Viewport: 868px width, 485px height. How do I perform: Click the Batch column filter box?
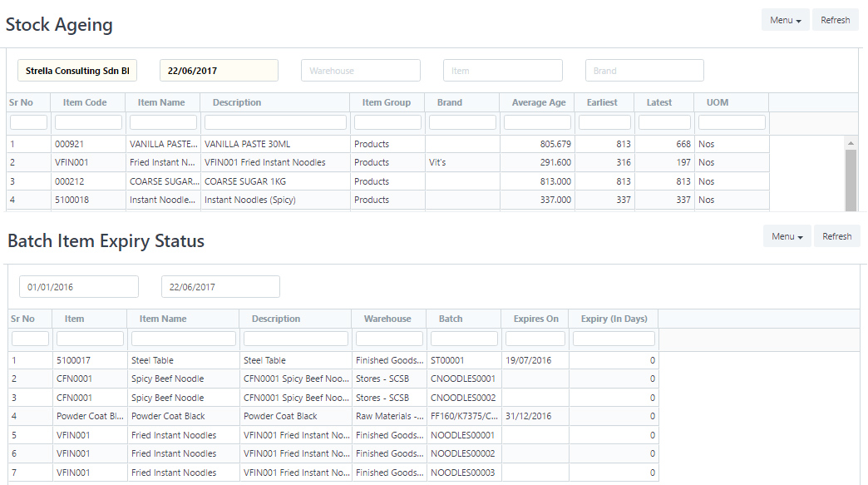[464, 339]
